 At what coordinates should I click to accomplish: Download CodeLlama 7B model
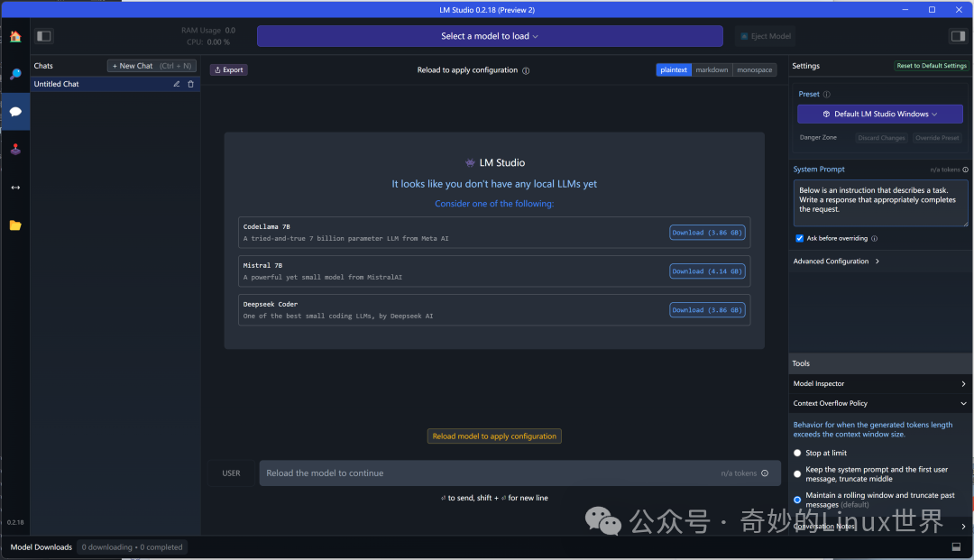pos(707,233)
